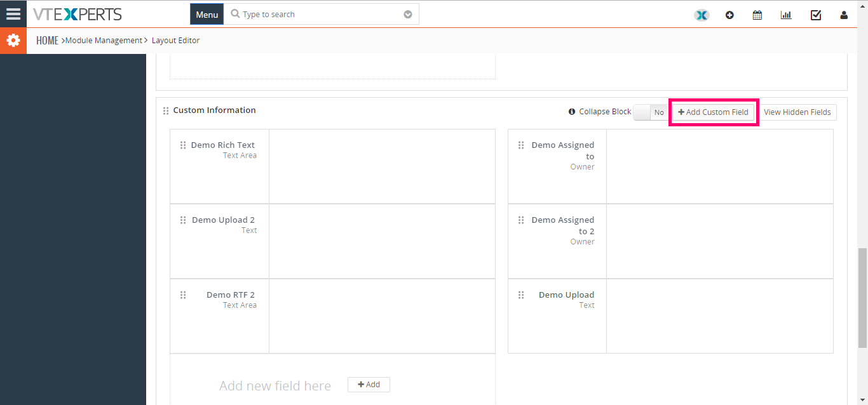Image resolution: width=868 pixels, height=405 pixels.
Task: Select the Demo Upload label
Action: 567,295
